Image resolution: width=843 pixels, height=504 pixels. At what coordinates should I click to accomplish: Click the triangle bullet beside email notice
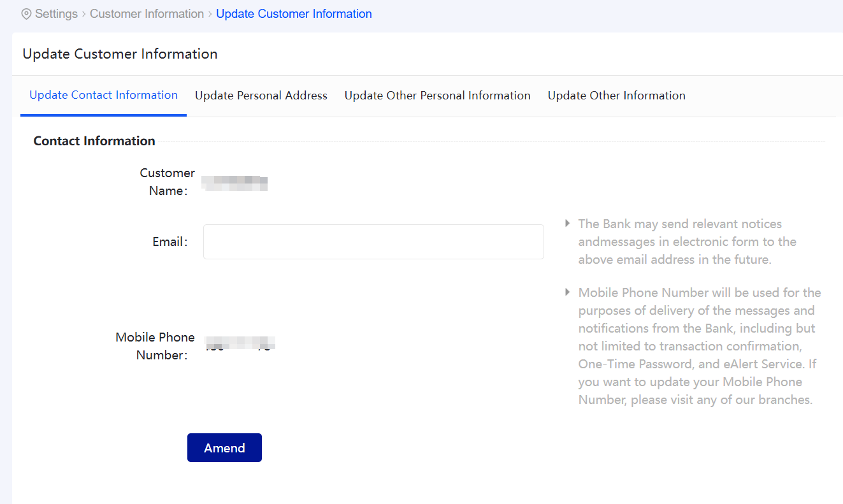click(567, 224)
